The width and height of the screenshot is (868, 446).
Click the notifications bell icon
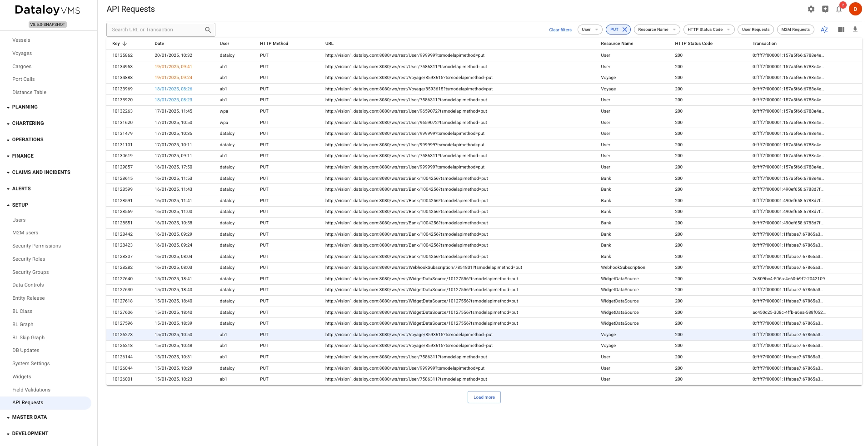coord(839,9)
